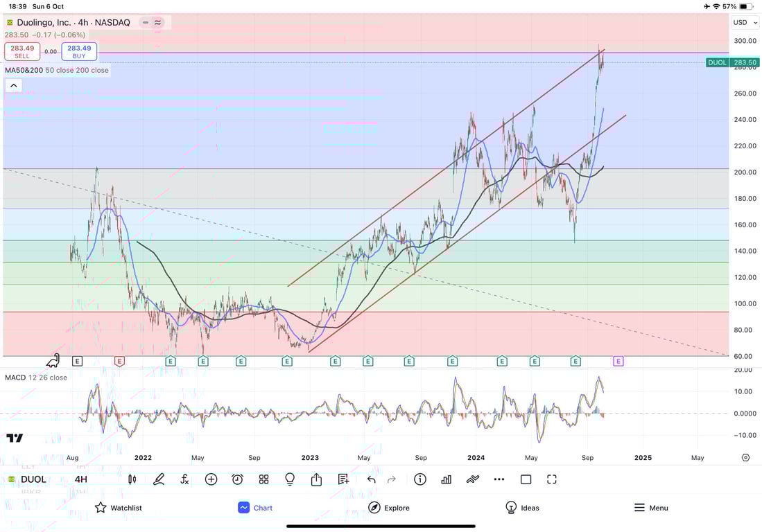
Task: Collapse the indicator legend with chevron
Action: tap(14, 86)
